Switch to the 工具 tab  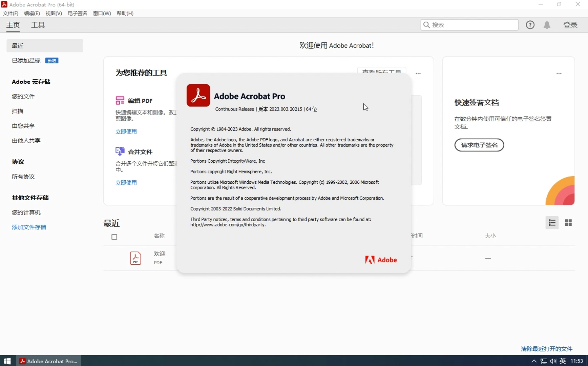coord(38,25)
